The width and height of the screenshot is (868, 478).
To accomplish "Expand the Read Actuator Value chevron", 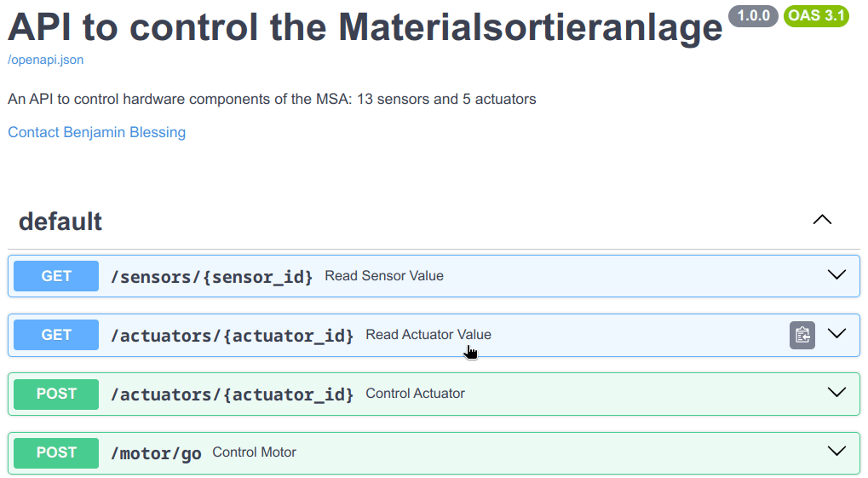I will pyautogui.click(x=836, y=333).
